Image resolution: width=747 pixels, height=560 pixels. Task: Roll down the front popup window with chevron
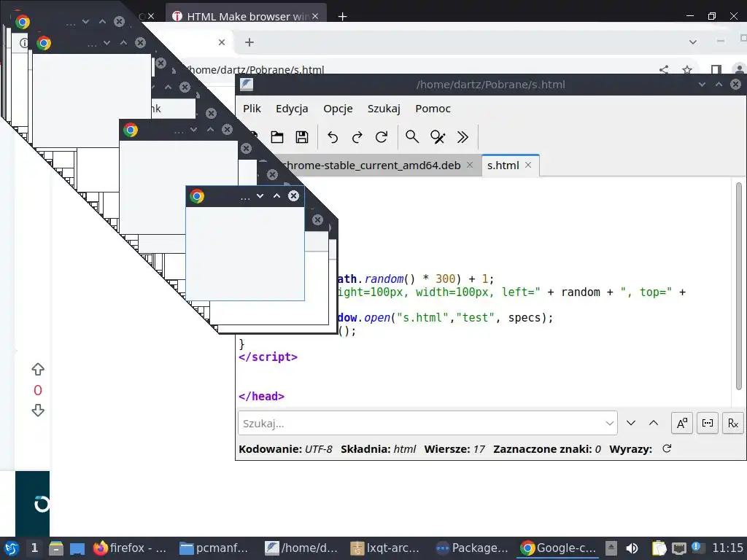[x=260, y=195]
